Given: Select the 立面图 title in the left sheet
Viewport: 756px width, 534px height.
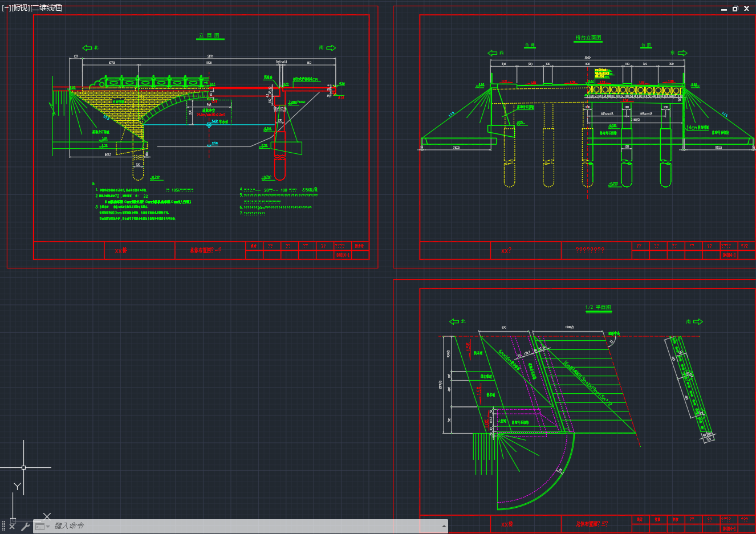Looking at the screenshot, I should point(209,35).
